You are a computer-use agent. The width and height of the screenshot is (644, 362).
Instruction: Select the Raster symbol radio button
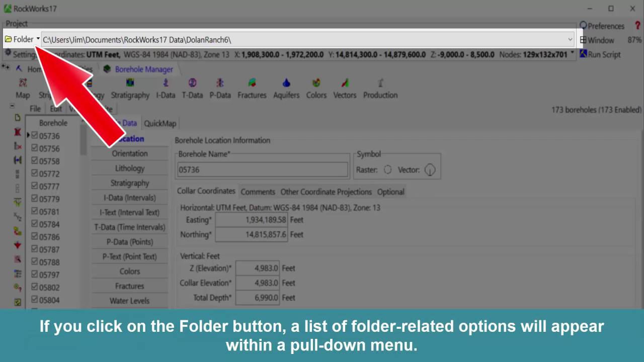(387, 170)
